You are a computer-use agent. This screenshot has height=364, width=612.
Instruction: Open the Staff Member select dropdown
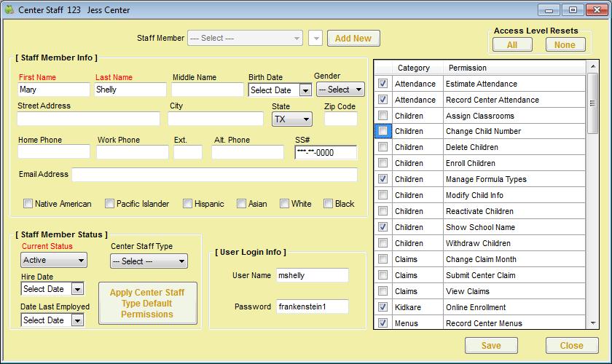[x=245, y=39]
